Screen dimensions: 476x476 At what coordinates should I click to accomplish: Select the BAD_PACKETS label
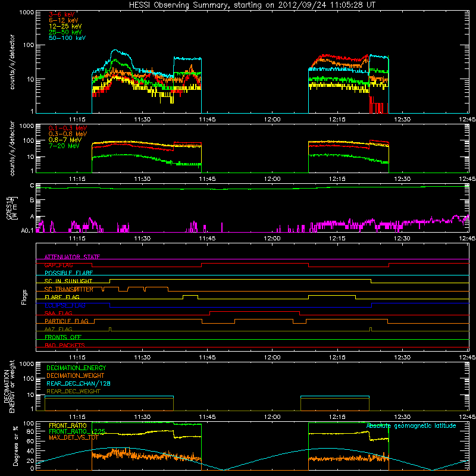[65, 345]
